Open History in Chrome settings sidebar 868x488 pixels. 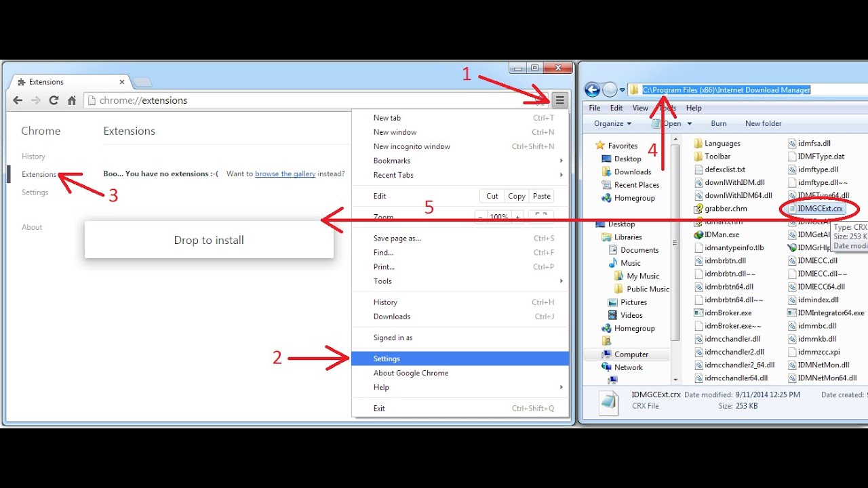click(x=33, y=156)
